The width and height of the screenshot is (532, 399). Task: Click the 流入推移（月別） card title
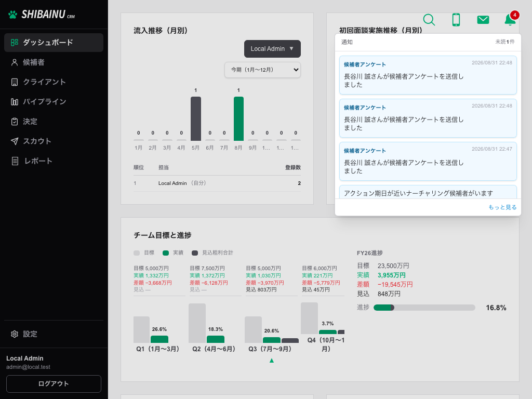coord(161,31)
